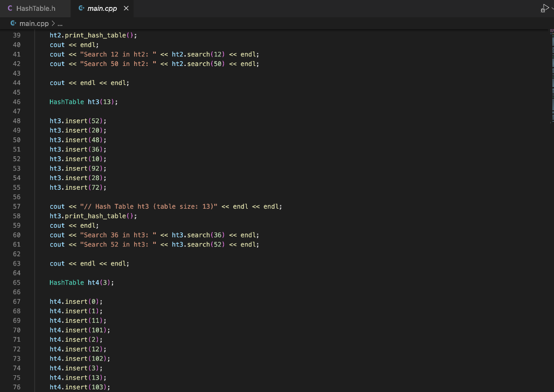
Task: Click the 'ht4.insert(12);' line
Action: pyautogui.click(x=78, y=349)
